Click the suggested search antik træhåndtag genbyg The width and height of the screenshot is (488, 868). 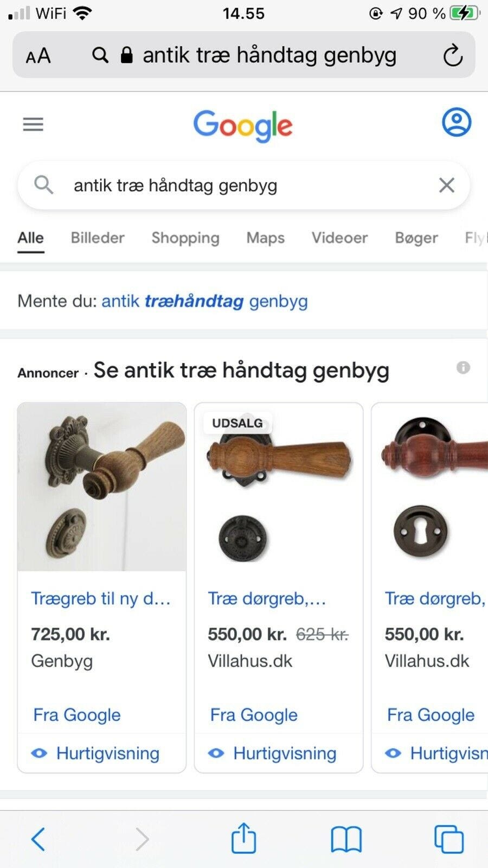point(205,301)
